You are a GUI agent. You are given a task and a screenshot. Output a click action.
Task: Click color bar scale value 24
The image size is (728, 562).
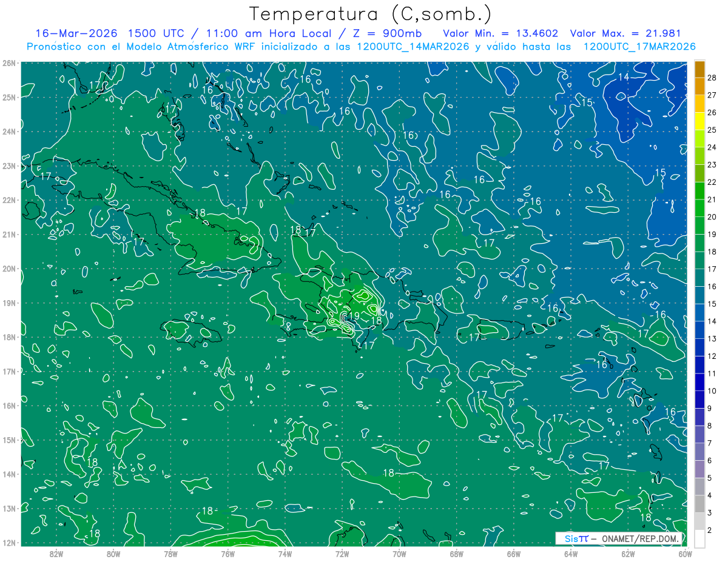pyautogui.click(x=713, y=147)
